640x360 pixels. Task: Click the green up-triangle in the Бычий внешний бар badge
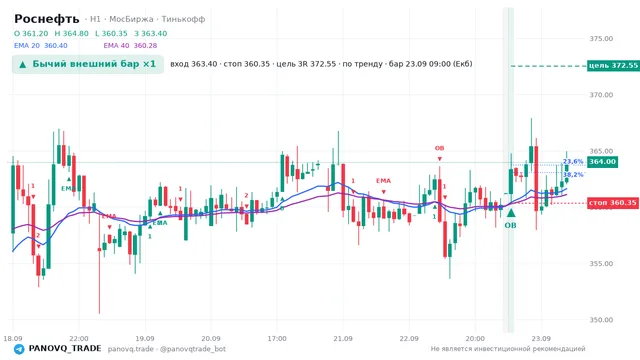click(23, 64)
